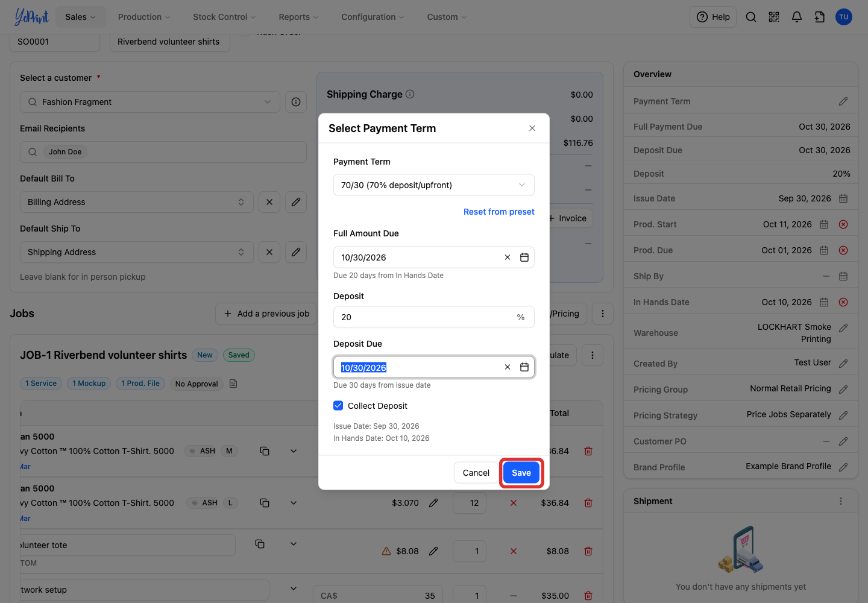Edit the Brand Profile pencil icon
The image size is (868, 603).
pos(843,467)
